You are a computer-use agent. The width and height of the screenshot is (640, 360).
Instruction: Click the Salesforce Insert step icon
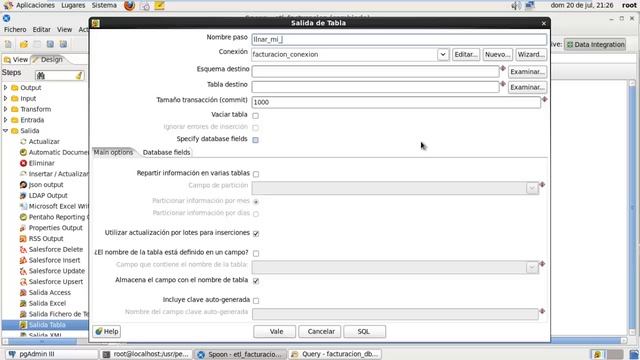pyautogui.click(x=23, y=260)
